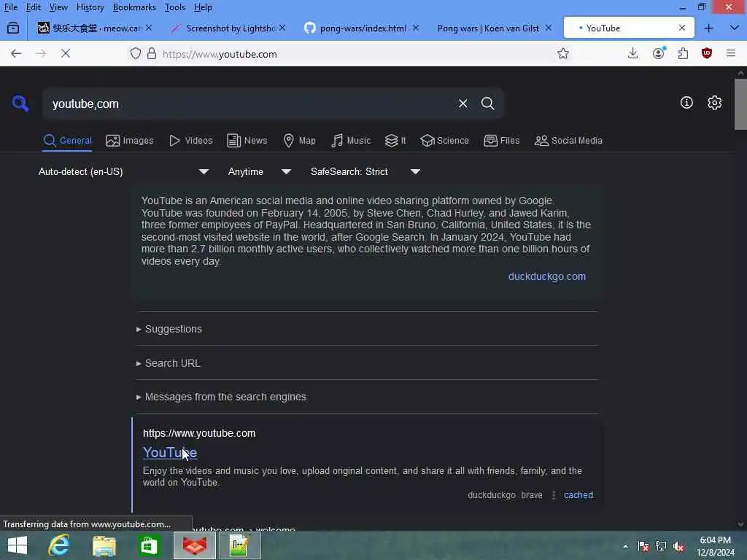Click the padlock site info icon

pos(152,54)
